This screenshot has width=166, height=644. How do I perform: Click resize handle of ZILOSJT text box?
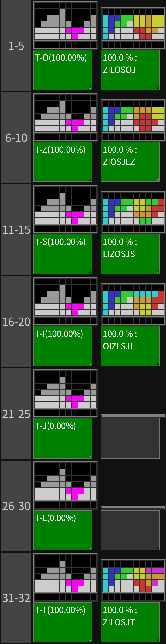point(158,641)
